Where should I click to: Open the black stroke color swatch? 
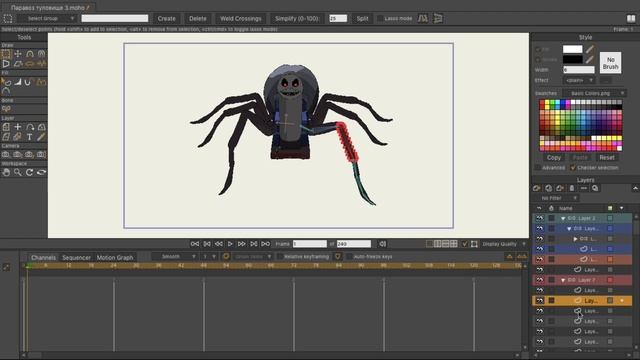pyautogui.click(x=573, y=60)
